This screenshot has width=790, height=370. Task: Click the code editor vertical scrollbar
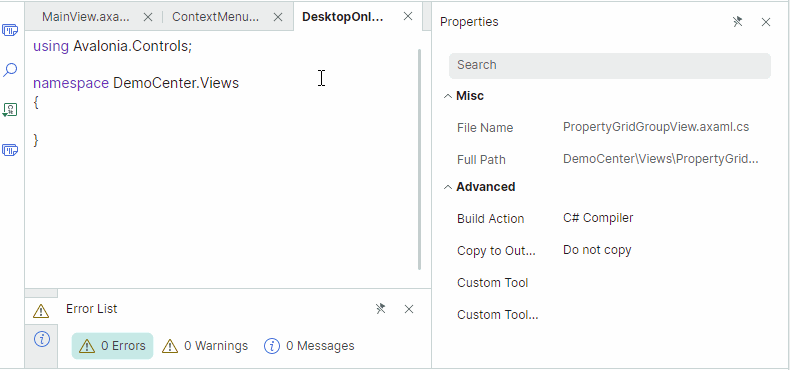pyautogui.click(x=419, y=159)
